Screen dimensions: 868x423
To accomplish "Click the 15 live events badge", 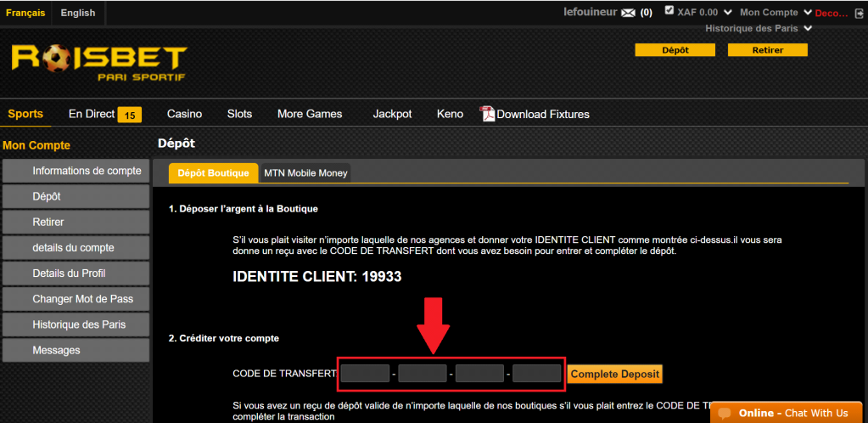I will (130, 115).
